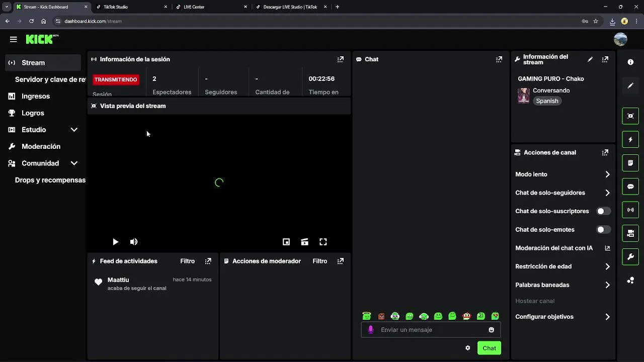Click the Enviar un mensaje input field
Viewport: 644px width, 362px height.
431,330
